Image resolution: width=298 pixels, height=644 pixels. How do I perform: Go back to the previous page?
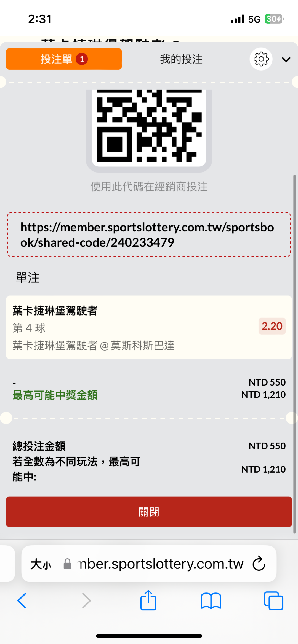[22, 600]
